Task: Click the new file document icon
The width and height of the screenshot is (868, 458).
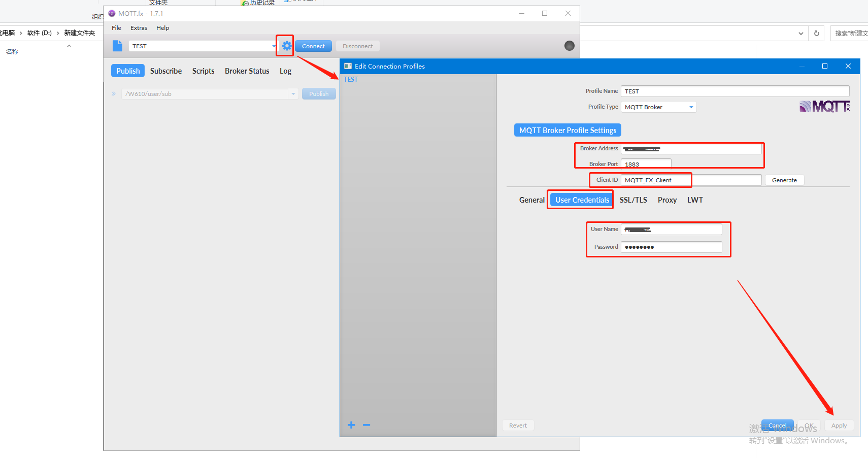Action: [x=117, y=46]
